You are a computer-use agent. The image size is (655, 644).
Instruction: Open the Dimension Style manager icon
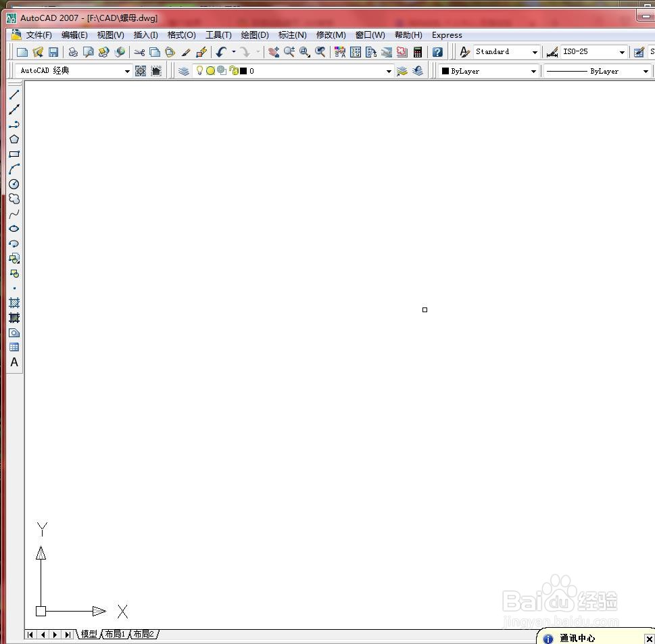552,52
